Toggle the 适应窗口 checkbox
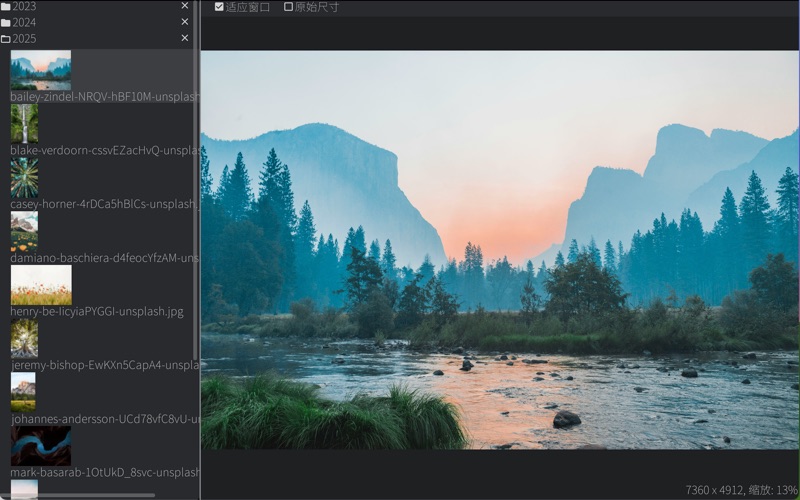 (x=219, y=7)
